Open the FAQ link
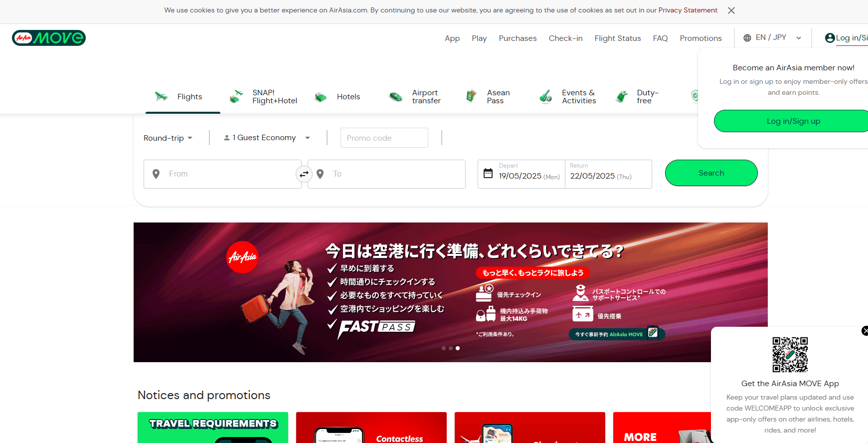 [x=660, y=38]
